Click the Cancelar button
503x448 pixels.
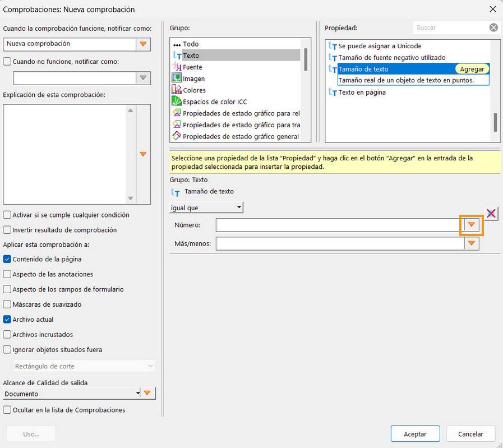tap(470, 434)
